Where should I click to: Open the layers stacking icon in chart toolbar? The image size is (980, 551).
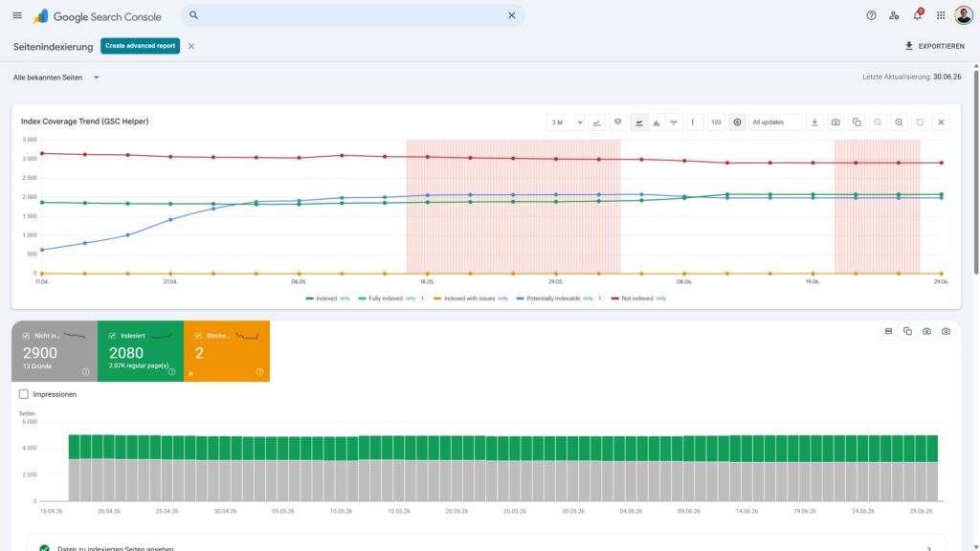617,122
